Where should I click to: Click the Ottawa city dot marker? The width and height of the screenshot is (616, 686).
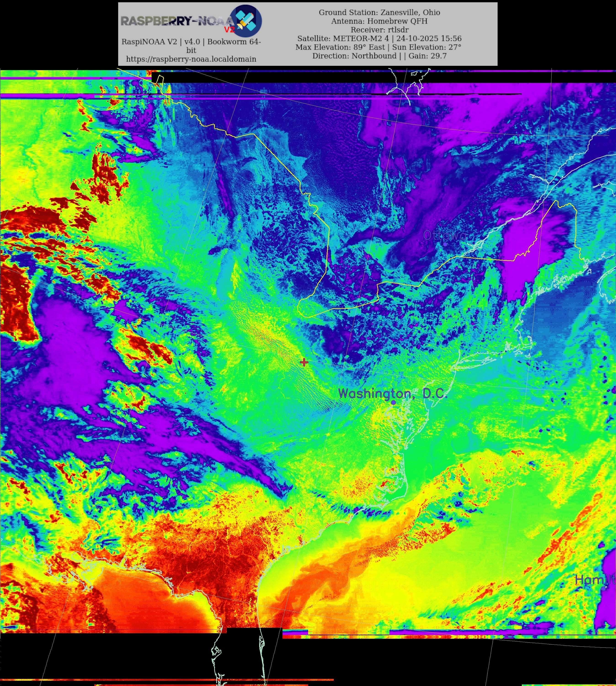[445, 244]
